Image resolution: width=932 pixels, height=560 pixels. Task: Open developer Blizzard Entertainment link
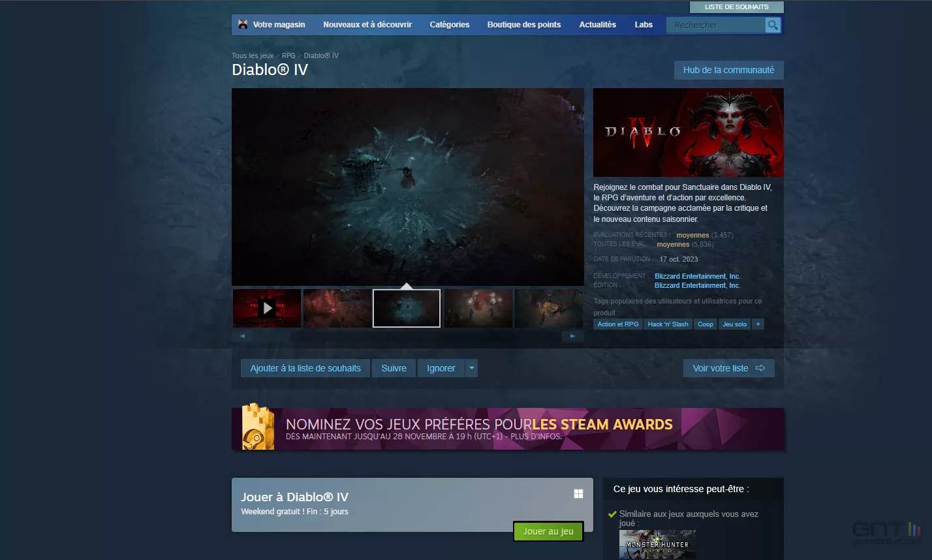[x=698, y=276]
